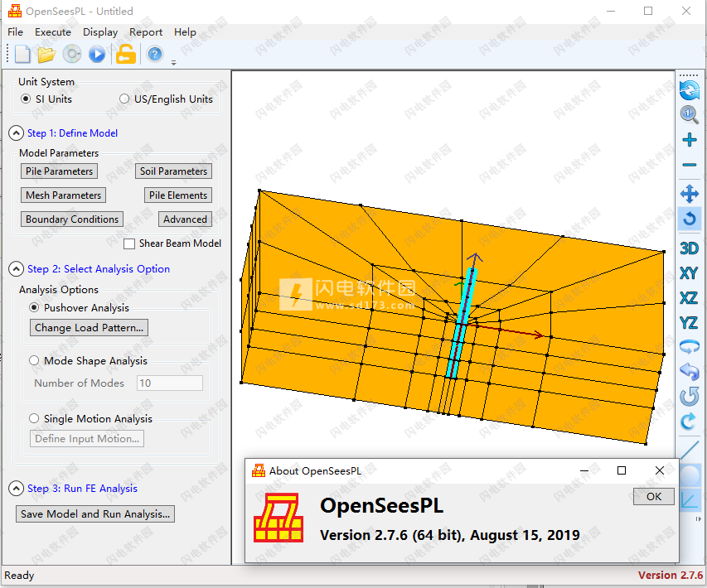Click the blue help question-mark icon
707x588 pixels.
[x=155, y=55]
